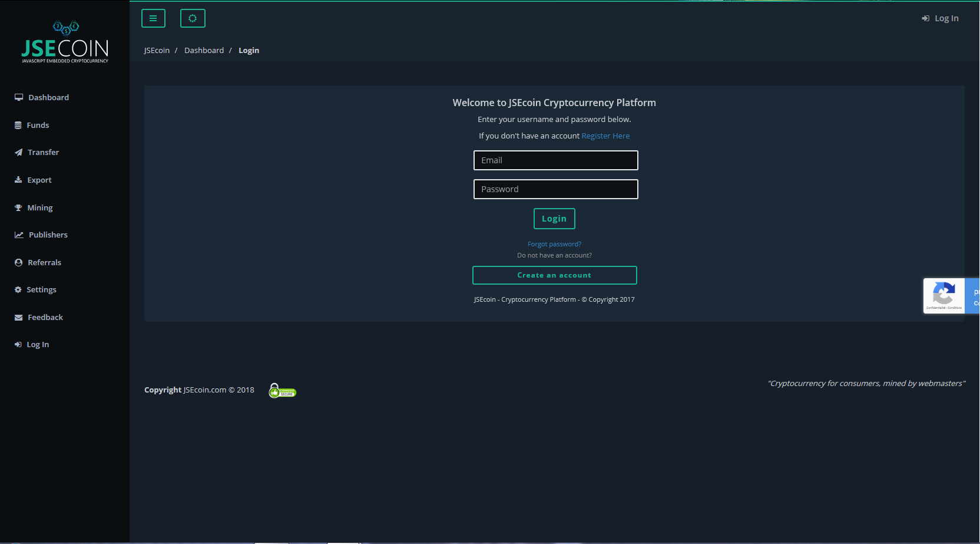Click the Export download icon
Viewport: 980px width, 544px height.
[18, 180]
